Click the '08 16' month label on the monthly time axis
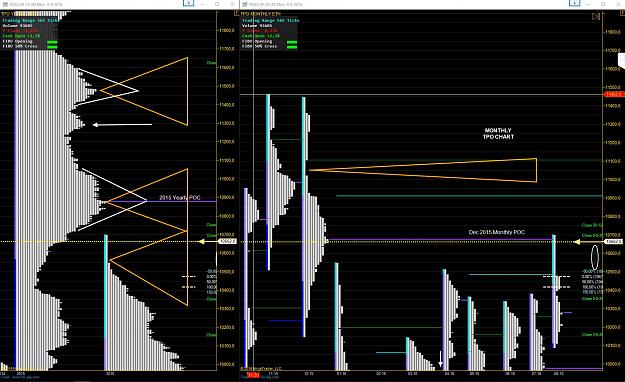Screen dimensions: 625x382 click(559, 374)
